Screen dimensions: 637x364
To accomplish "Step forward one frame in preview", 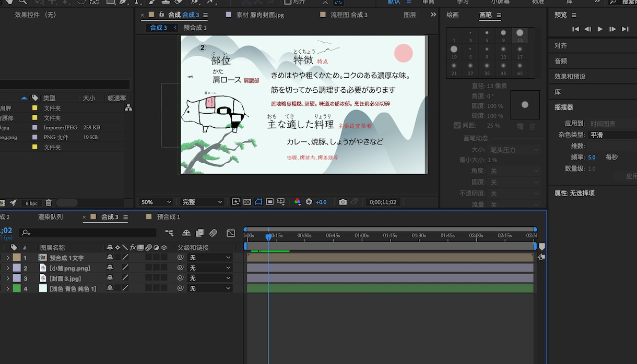I will (x=612, y=29).
